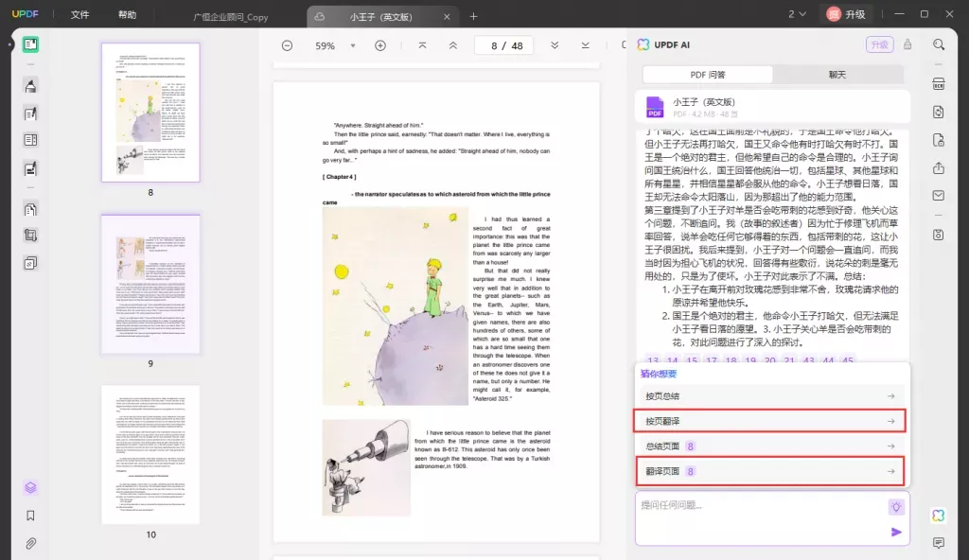Click the prompt lightbulb icon in the input box

tap(895, 507)
